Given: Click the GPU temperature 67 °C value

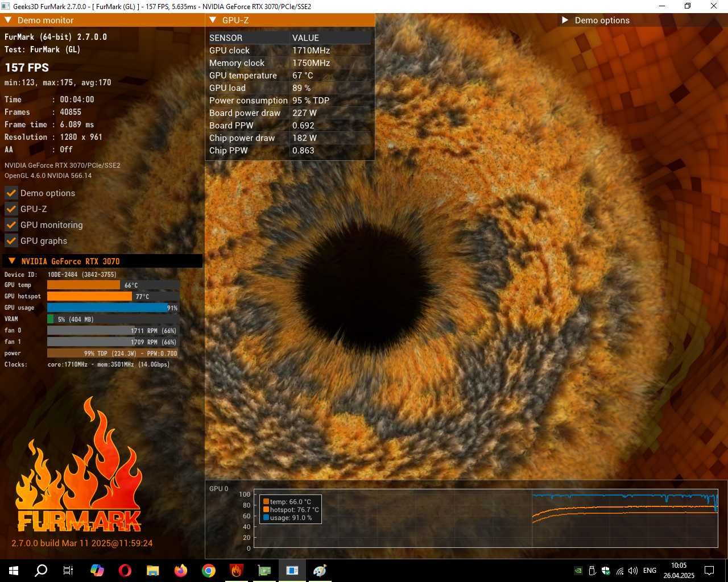Looking at the screenshot, I should (303, 76).
